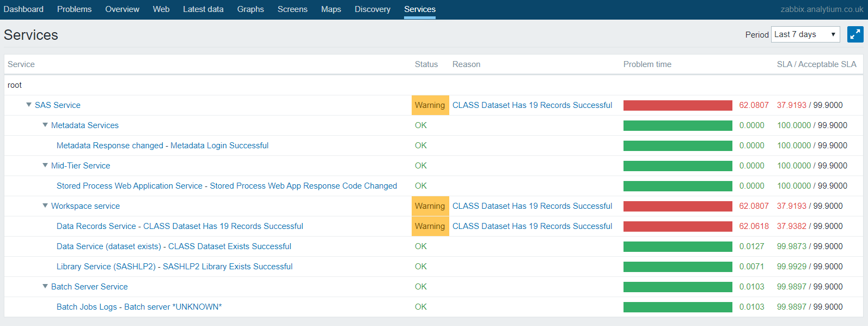Screen dimensions: 868x326
Task: Collapse the Mid-Tier Service node
Action: click(x=45, y=165)
